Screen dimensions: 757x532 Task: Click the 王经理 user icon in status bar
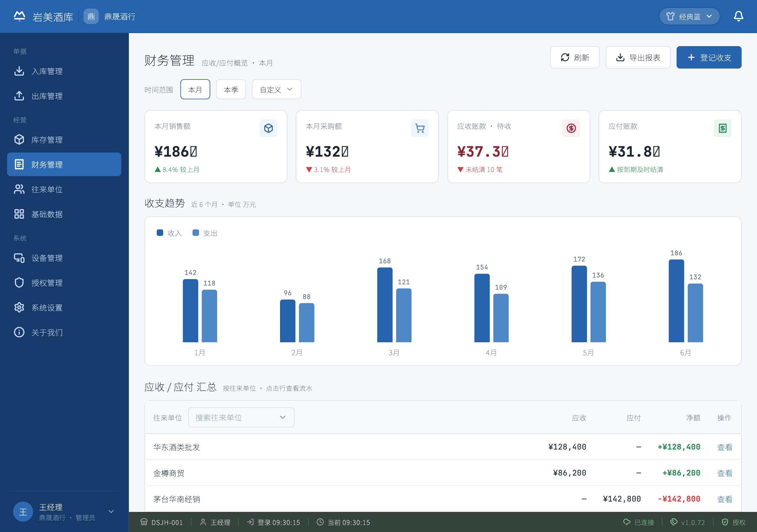click(x=203, y=522)
